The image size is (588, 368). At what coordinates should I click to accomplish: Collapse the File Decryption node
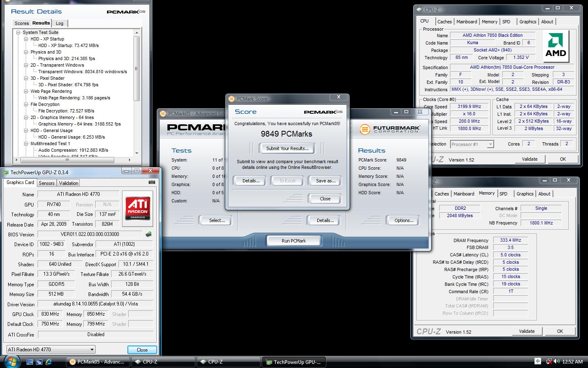tap(26, 104)
